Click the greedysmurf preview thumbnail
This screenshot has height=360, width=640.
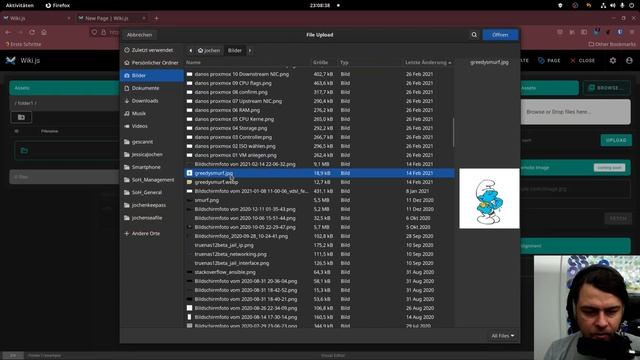tap(489, 198)
